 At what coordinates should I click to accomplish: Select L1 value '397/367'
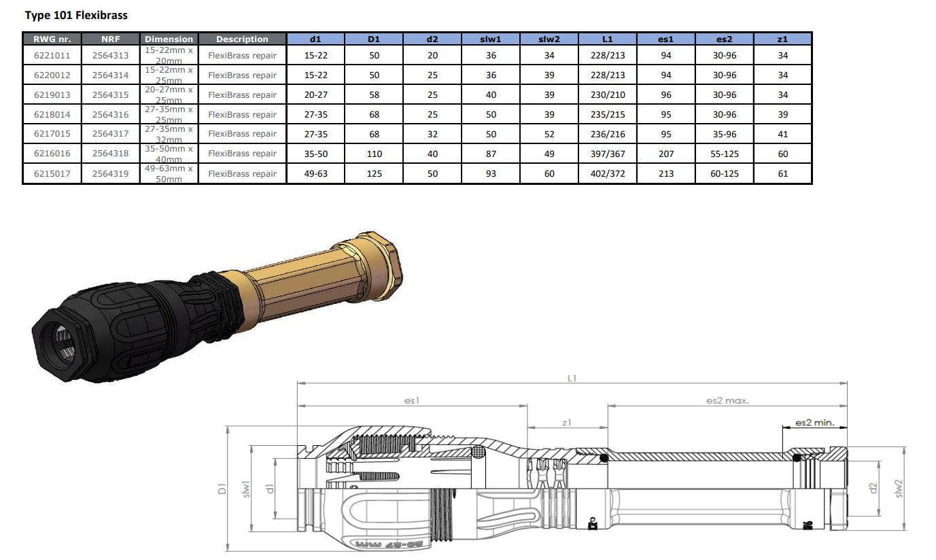(x=608, y=154)
